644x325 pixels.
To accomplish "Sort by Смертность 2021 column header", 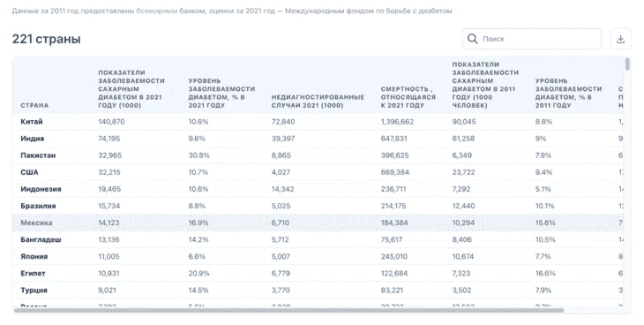I will 408,97.
